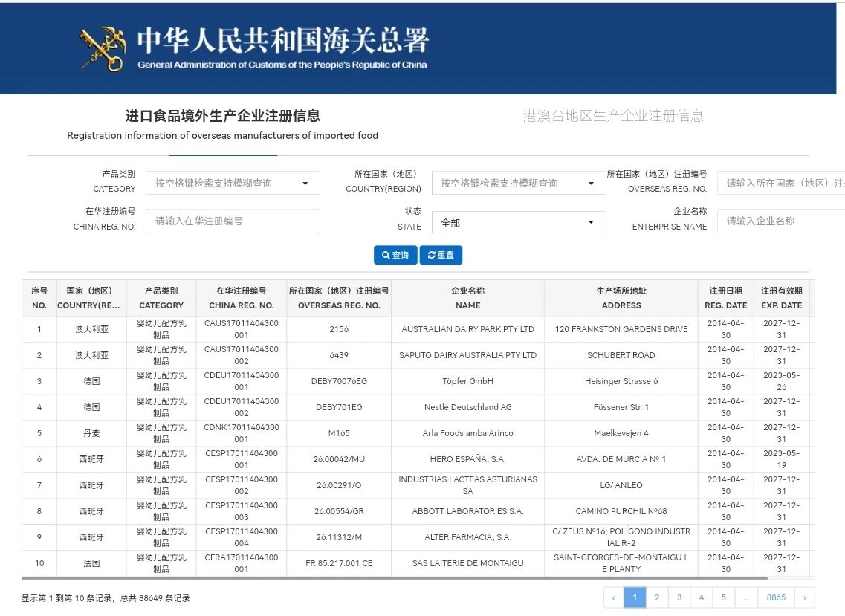845x616 pixels.
Task: Click the 企业名称 enterprise name input
Action: 780,221
